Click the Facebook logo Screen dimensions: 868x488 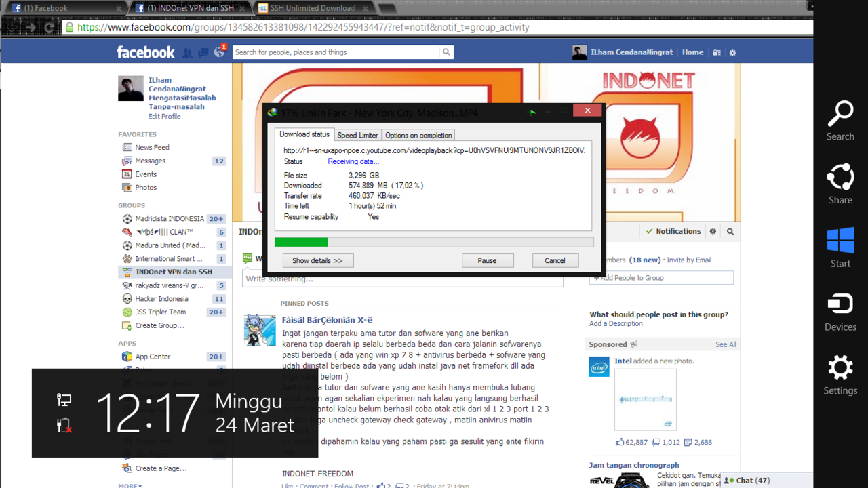[x=145, y=52]
